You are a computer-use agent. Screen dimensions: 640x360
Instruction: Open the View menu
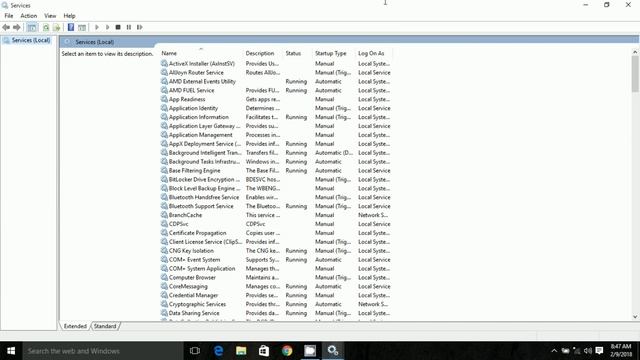(50, 16)
